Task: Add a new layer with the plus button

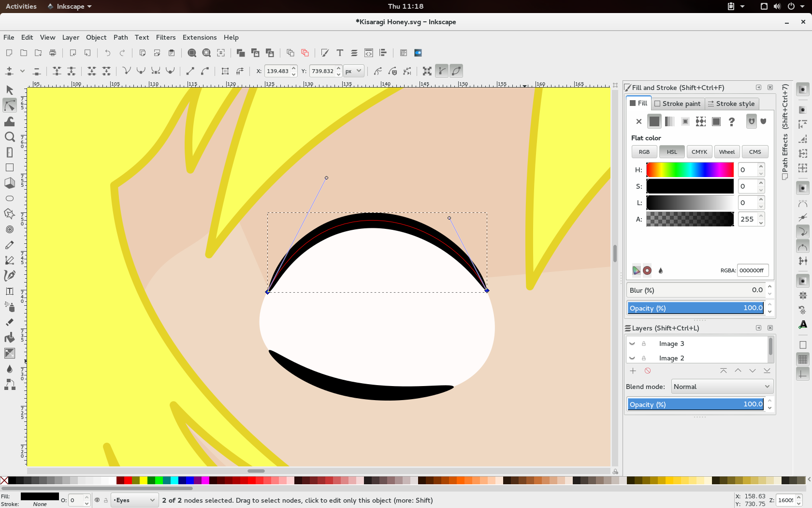Action: pyautogui.click(x=633, y=371)
